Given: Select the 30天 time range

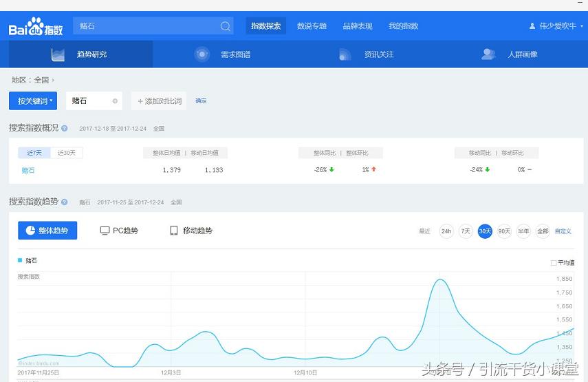Looking at the screenshot, I should [x=485, y=231].
